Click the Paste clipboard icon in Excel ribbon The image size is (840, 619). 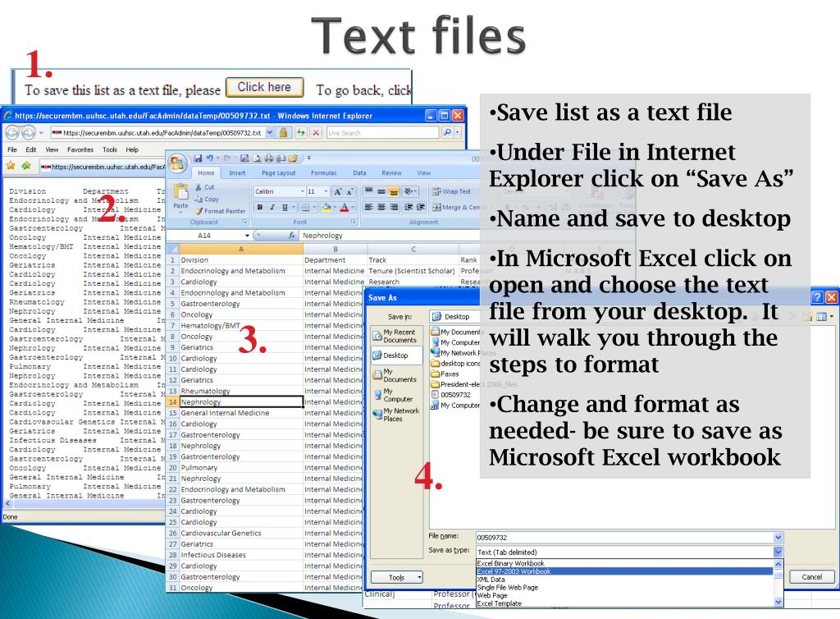point(180,191)
